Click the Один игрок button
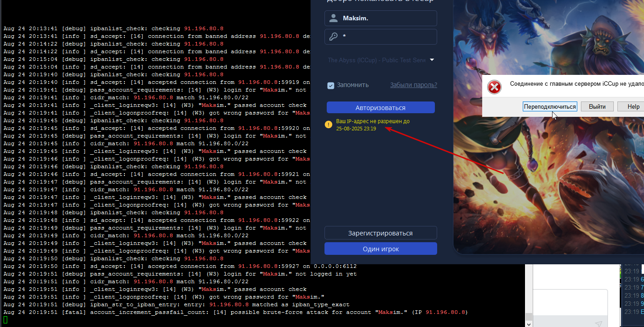The image size is (644, 327). tap(381, 249)
